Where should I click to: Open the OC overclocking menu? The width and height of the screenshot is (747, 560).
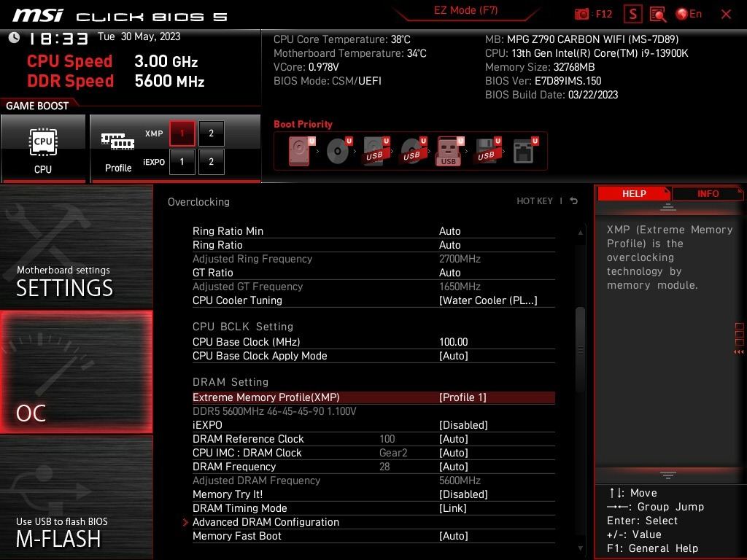(76, 372)
